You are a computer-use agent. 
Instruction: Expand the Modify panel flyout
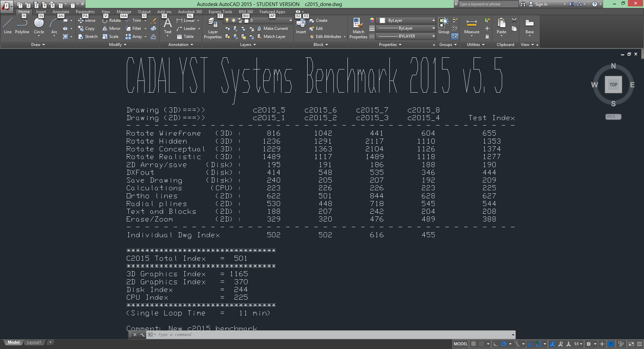117,45
